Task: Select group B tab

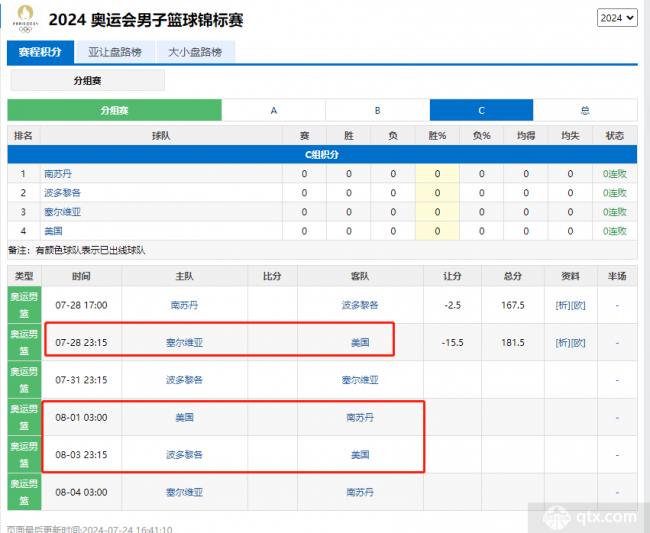Action: pos(378,110)
